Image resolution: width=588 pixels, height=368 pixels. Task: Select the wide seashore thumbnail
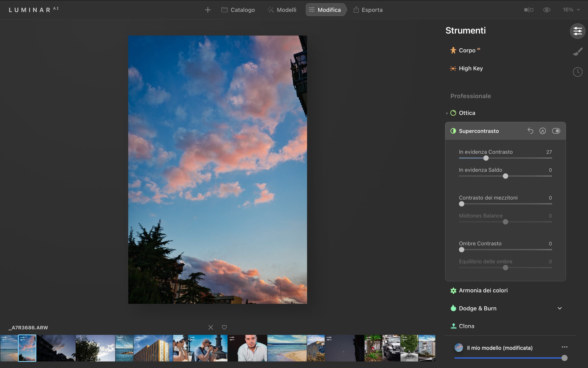tap(287, 348)
